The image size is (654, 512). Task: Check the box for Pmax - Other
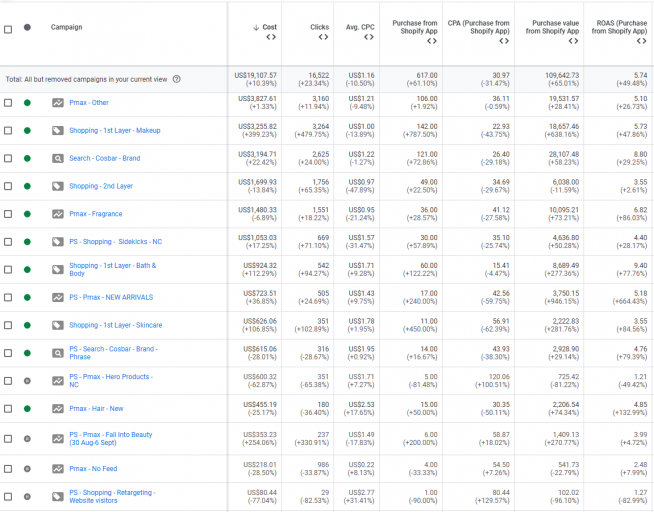tap(8, 103)
